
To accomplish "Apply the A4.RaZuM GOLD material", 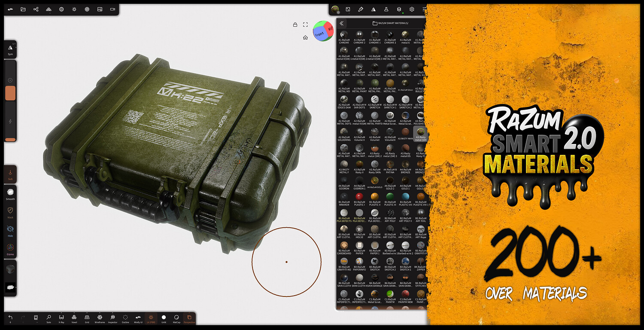I will [374, 183].
